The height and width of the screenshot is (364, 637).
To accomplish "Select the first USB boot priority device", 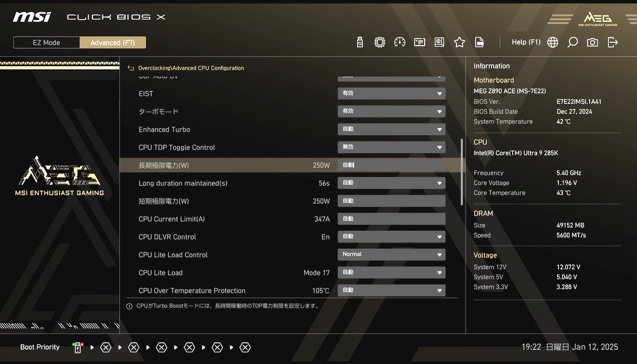I will click(78, 348).
